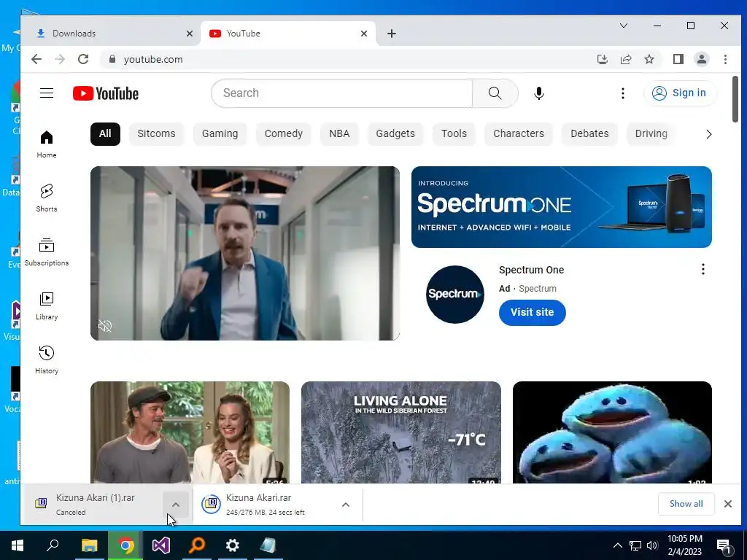Open Spectrum One ad options menu
This screenshot has width=747, height=560.
[x=703, y=270]
